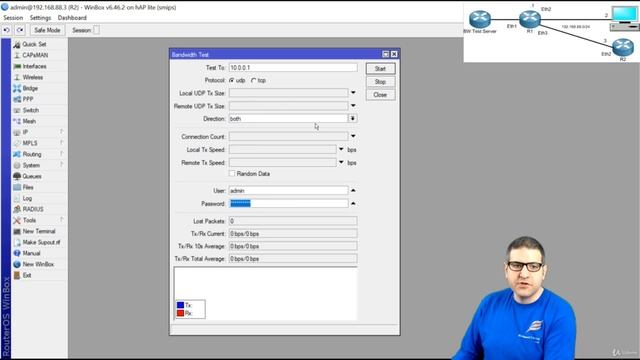This screenshot has height=360, width=640.
Task: Expand Remote UDP Tx Size arrow
Action: tap(353, 106)
